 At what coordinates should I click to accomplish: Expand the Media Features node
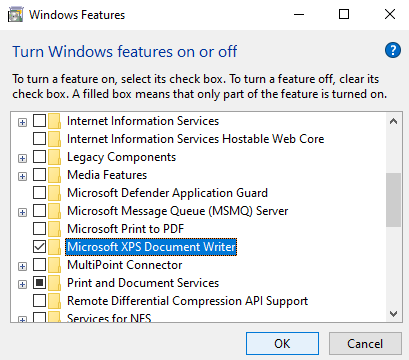(22, 176)
